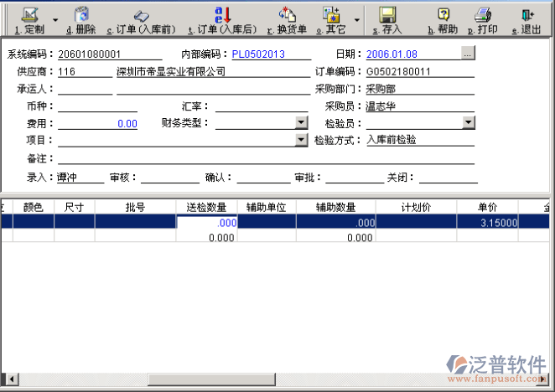Screen dimensions: 555x392
Task: Click the horizontal scrollbar left arrow
Action: [6, 376]
